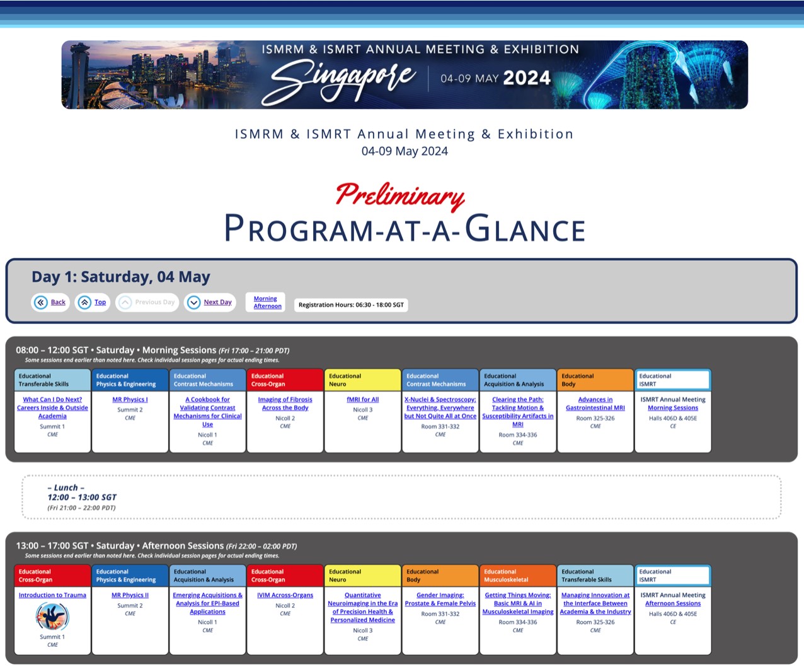
Task: Click the Next Day down-chevron icon
Action: (194, 303)
